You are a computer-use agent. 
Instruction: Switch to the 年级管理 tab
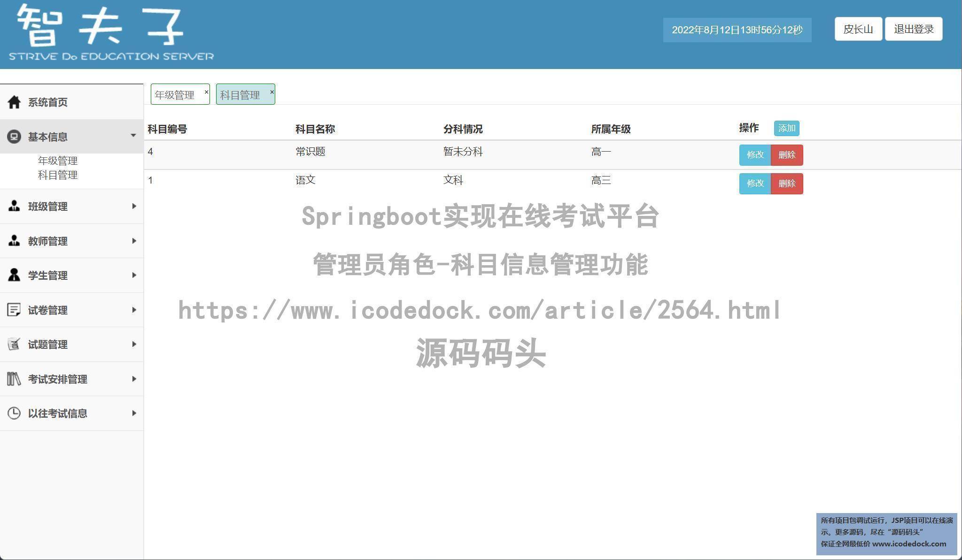click(175, 95)
